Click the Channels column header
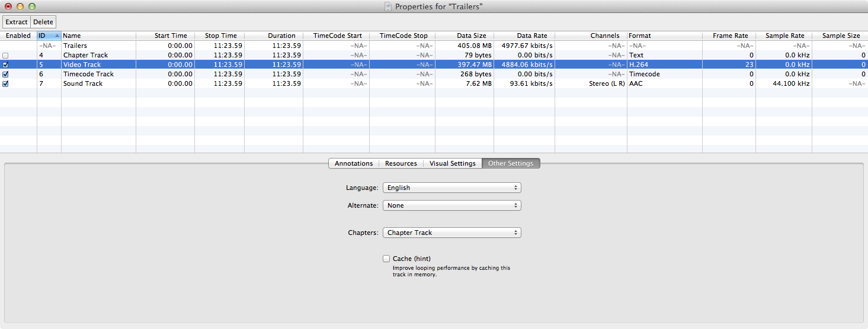 [x=591, y=36]
